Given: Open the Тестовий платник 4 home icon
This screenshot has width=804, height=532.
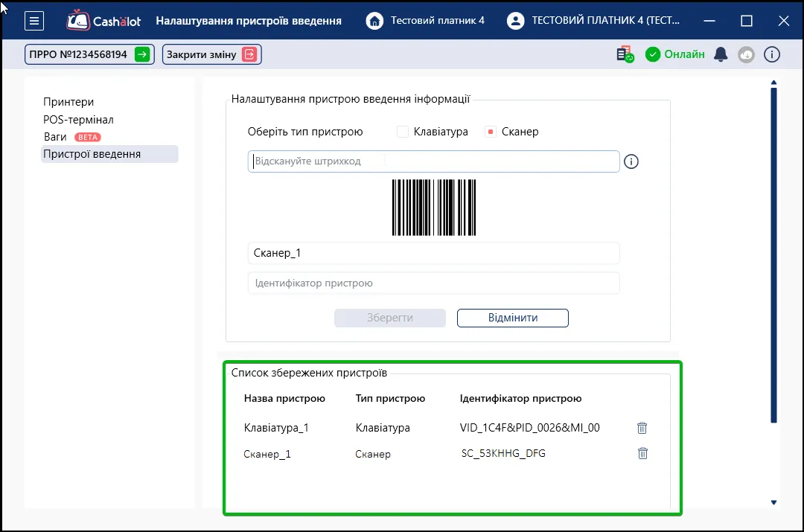Looking at the screenshot, I should (374, 21).
